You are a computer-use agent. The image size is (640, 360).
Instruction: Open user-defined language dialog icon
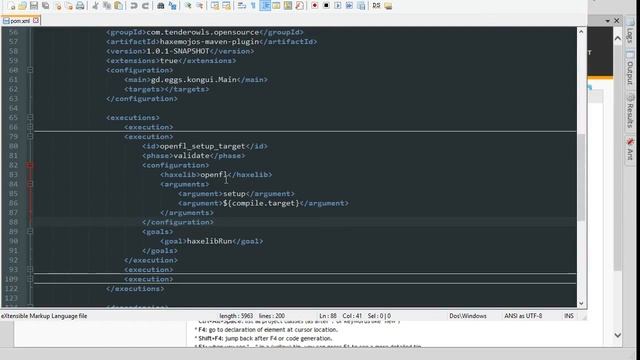click(276, 6)
